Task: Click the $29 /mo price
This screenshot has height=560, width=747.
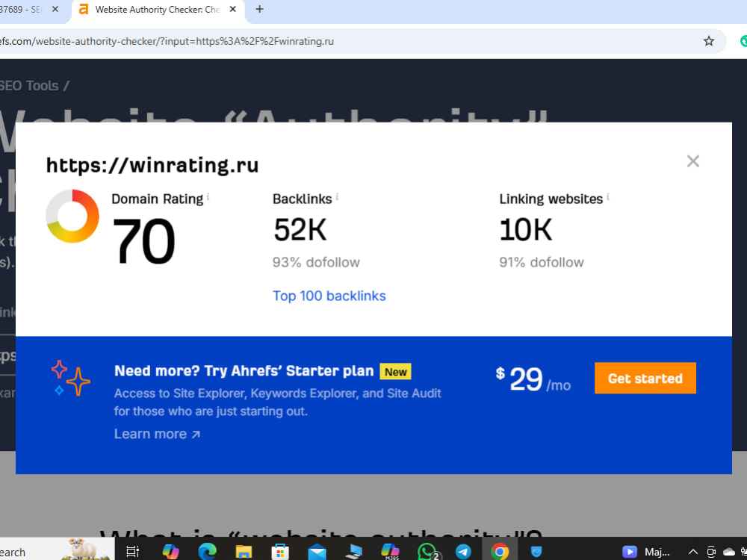Action: (x=533, y=379)
